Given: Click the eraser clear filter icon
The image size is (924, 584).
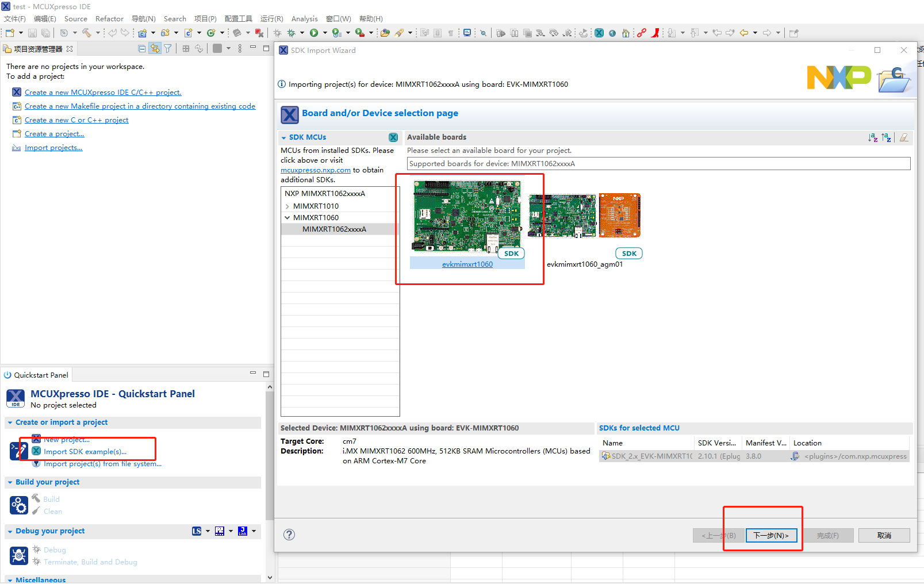Looking at the screenshot, I should click(904, 137).
